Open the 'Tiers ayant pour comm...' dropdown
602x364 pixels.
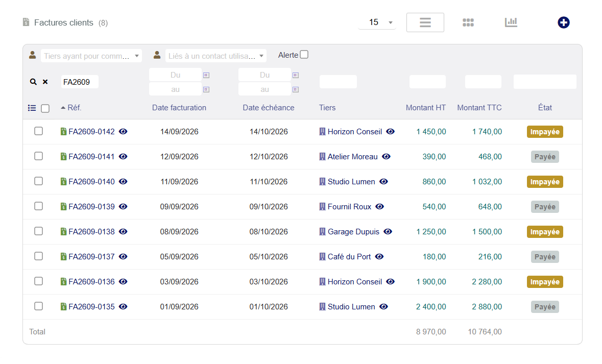[x=91, y=56]
